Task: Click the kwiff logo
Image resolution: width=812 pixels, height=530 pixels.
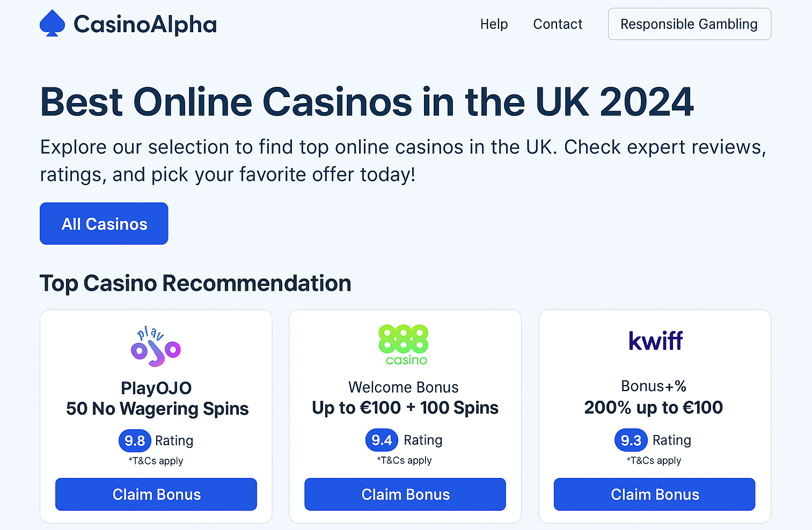Action: [655, 341]
